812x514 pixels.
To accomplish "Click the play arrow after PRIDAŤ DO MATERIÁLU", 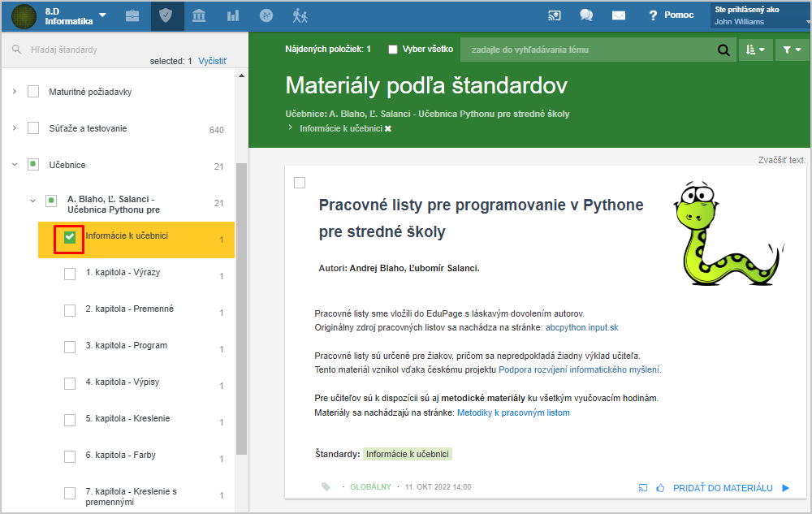I will [x=785, y=487].
